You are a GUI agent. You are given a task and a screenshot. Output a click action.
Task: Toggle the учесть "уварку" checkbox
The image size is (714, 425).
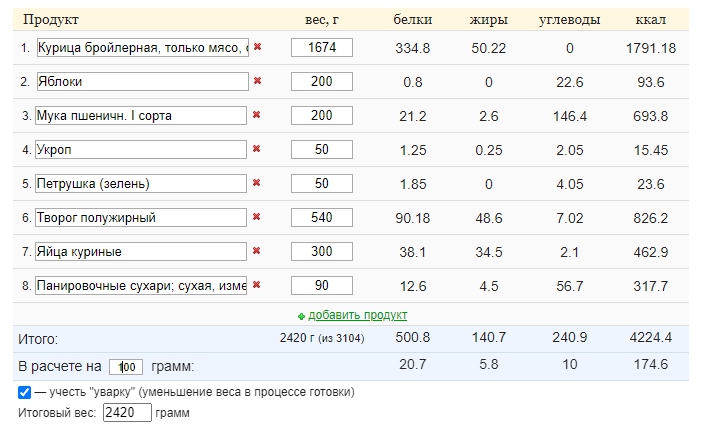tap(25, 392)
